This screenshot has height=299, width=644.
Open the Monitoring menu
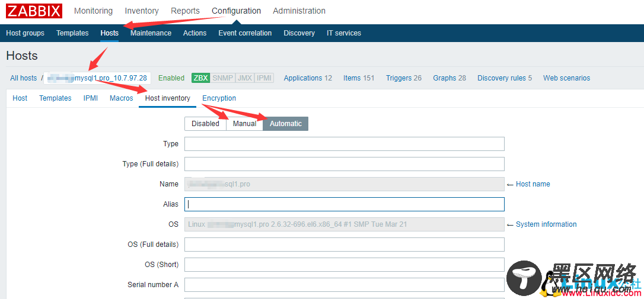coord(93,11)
